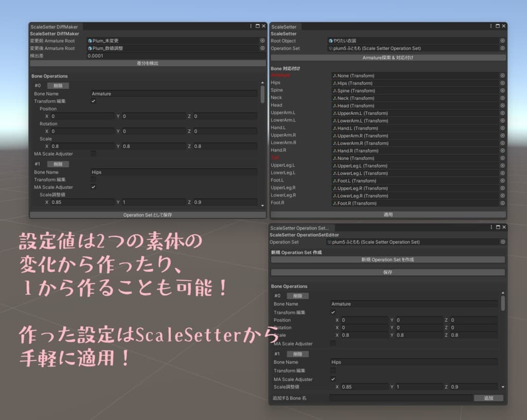Screen dimensions: 527x420
Task: Select the ScaleSetter Operation Set tab
Action: point(299,228)
